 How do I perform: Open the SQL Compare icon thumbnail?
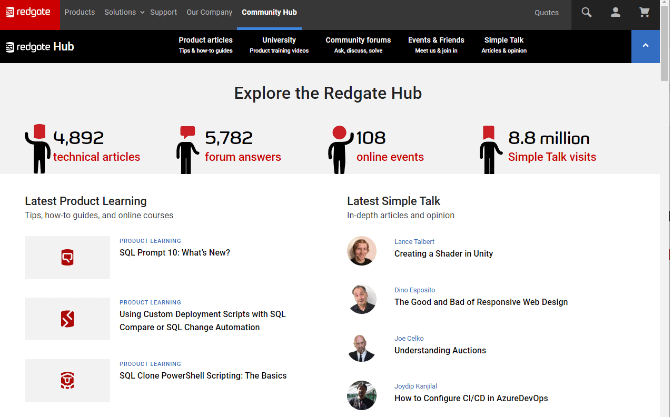67,319
